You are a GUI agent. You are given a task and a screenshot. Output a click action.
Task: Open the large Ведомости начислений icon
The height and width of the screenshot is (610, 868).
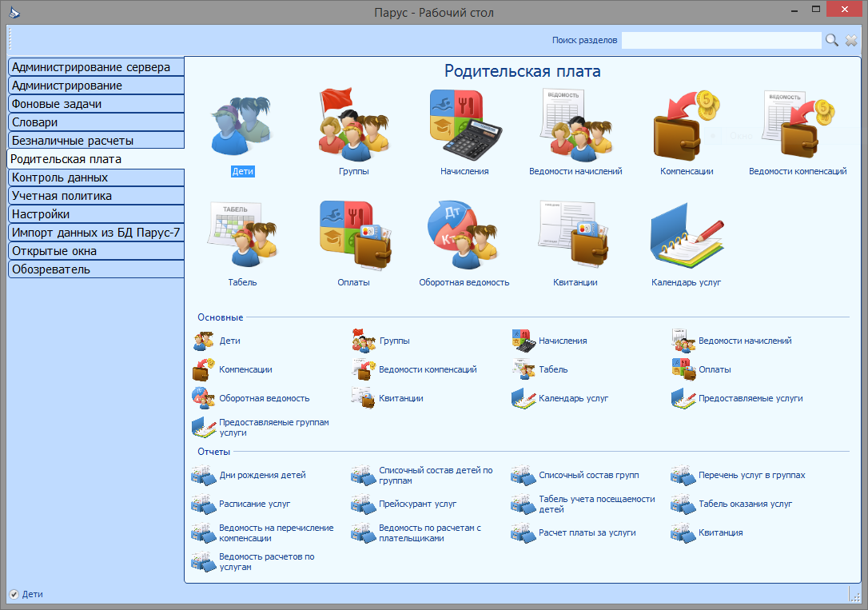(x=575, y=125)
